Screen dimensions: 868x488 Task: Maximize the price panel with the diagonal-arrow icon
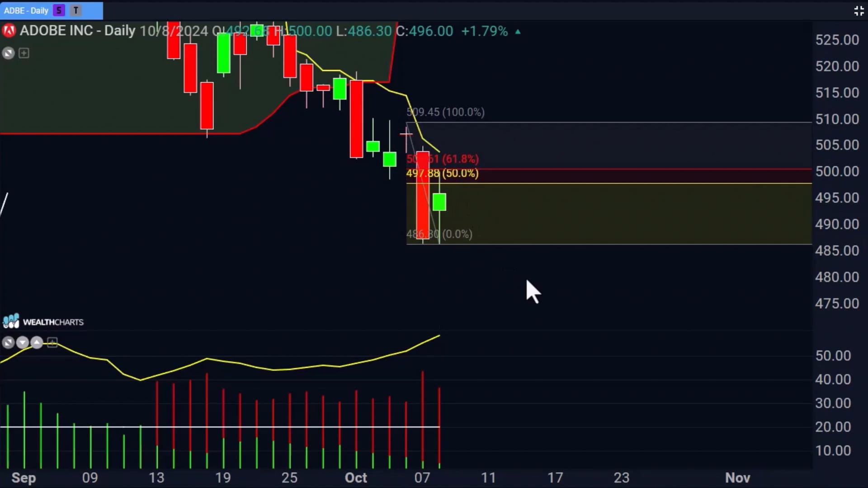(x=8, y=53)
